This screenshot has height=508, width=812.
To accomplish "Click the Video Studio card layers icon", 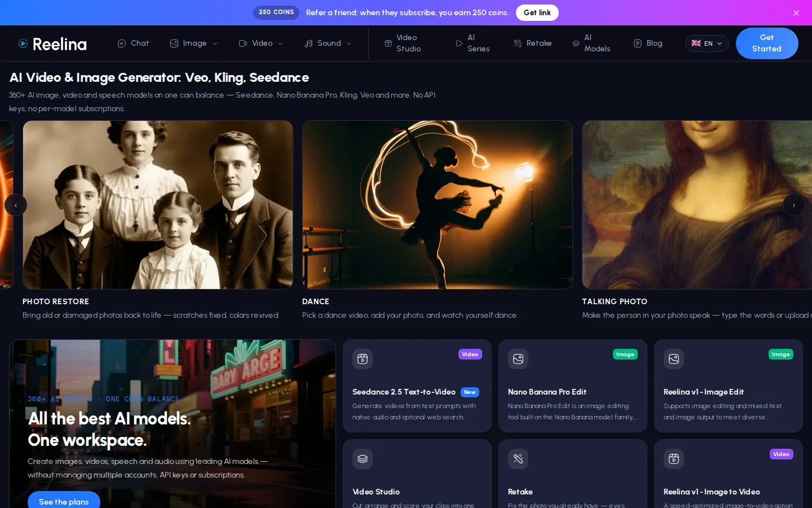I will tap(363, 459).
